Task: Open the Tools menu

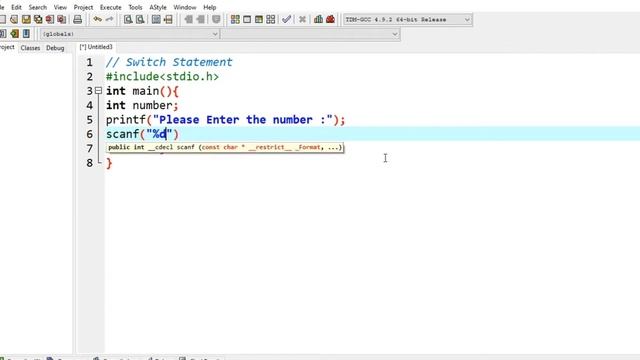Action: pos(135,7)
